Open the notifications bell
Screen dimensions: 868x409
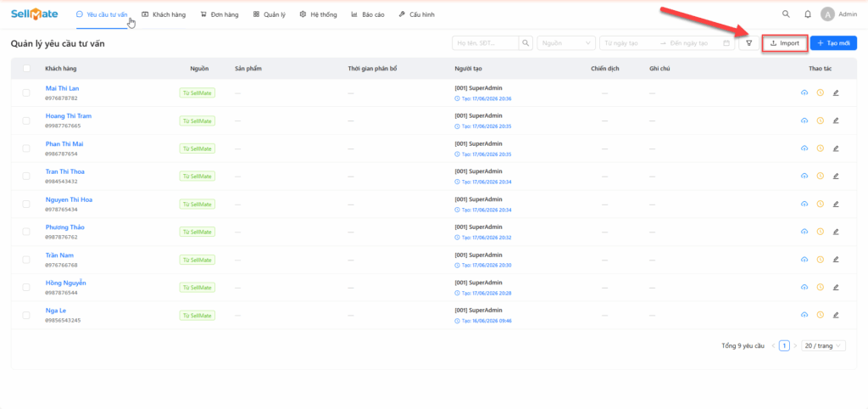pyautogui.click(x=808, y=14)
